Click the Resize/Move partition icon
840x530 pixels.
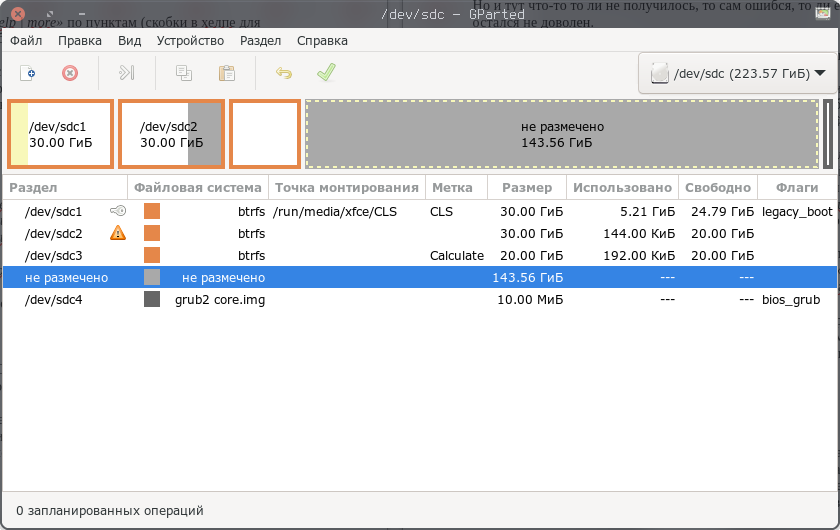click(126, 73)
